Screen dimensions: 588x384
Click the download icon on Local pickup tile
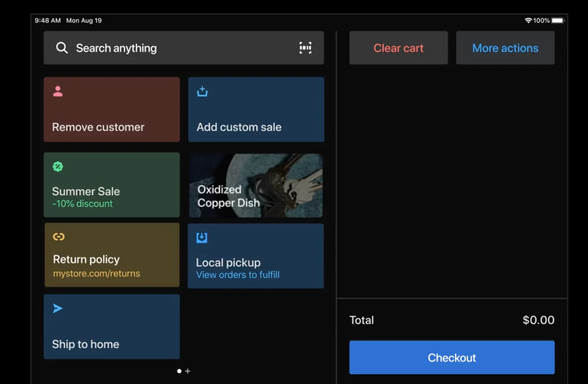pyautogui.click(x=202, y=237)
